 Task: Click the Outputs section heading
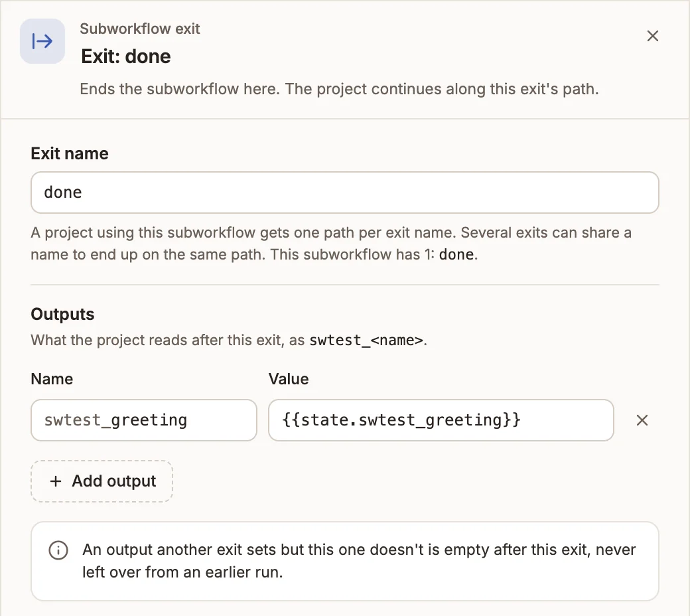pos(62,315)
